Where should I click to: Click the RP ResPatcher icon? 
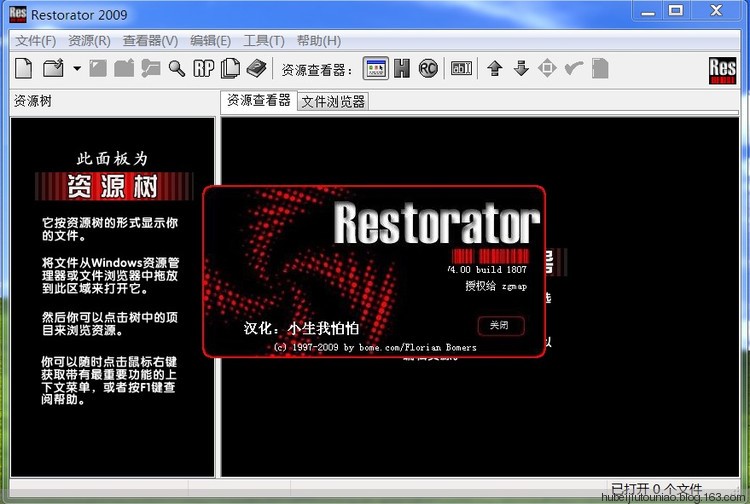(x=204, y=68)
